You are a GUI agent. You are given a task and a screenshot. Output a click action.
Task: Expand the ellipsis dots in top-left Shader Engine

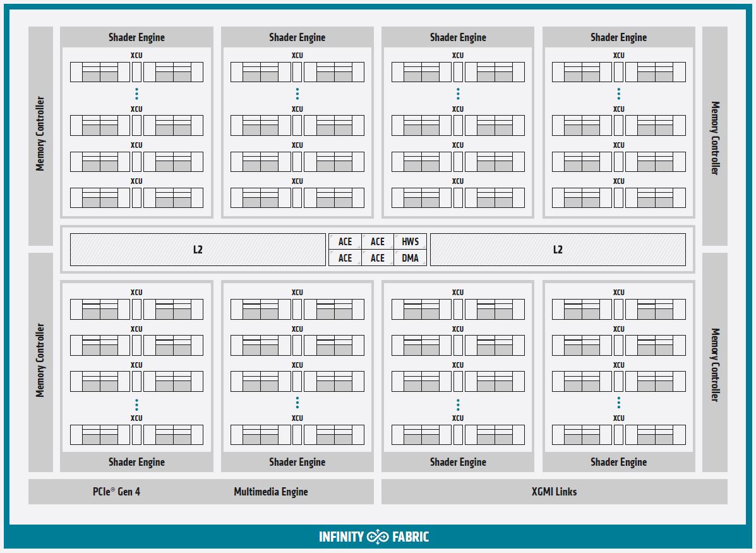tap(136, 94)
